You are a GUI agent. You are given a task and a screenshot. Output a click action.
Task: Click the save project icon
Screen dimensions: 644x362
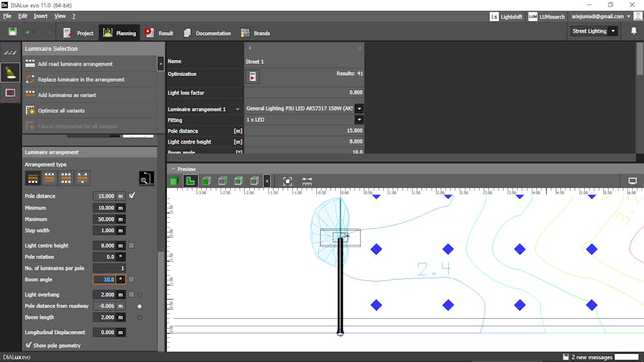point(12,32)
